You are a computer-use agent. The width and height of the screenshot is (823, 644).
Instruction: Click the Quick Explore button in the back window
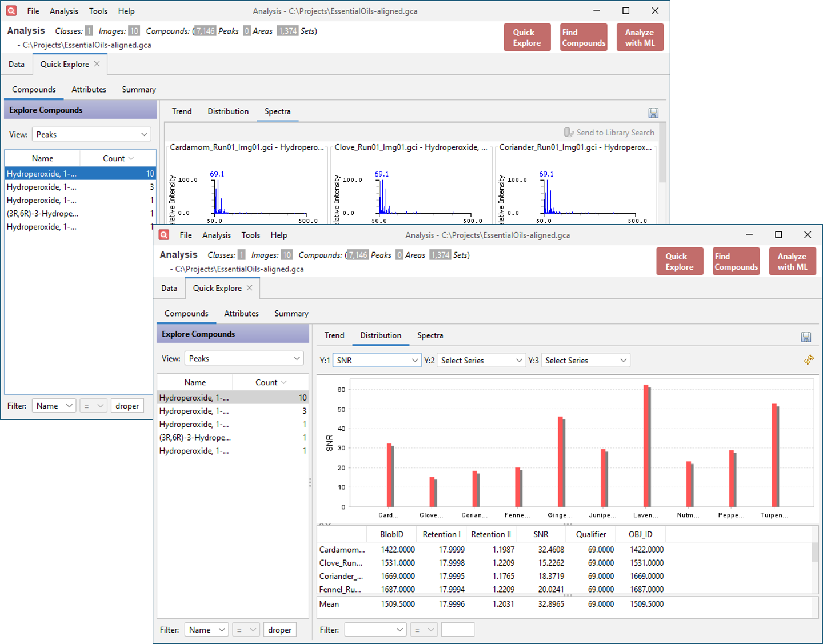pos(527,37)
